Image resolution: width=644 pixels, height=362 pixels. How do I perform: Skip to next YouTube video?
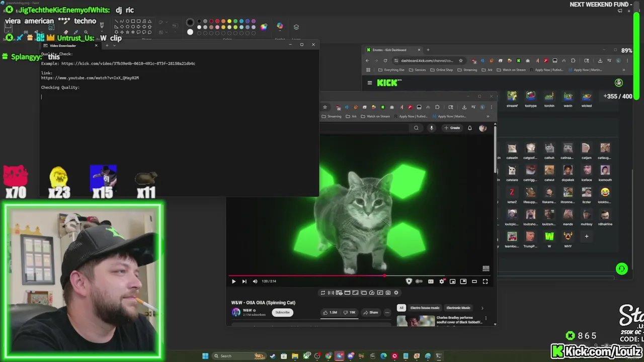(x=245, y=282)
